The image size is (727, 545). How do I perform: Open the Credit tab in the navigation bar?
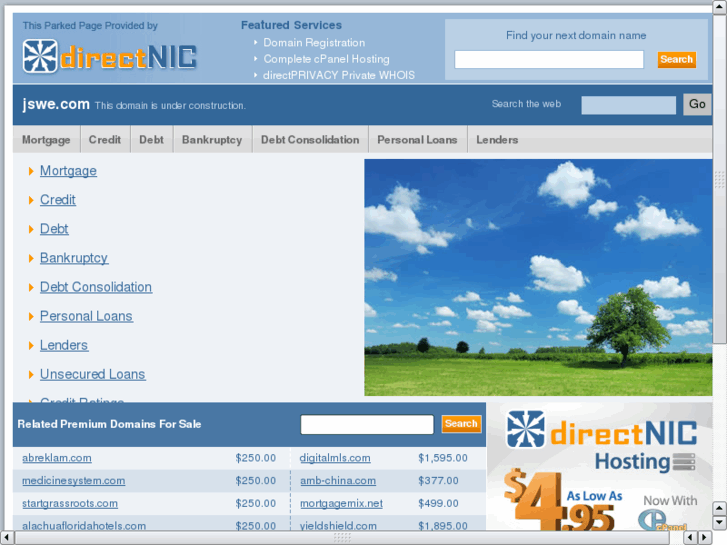tap(105, 140)
